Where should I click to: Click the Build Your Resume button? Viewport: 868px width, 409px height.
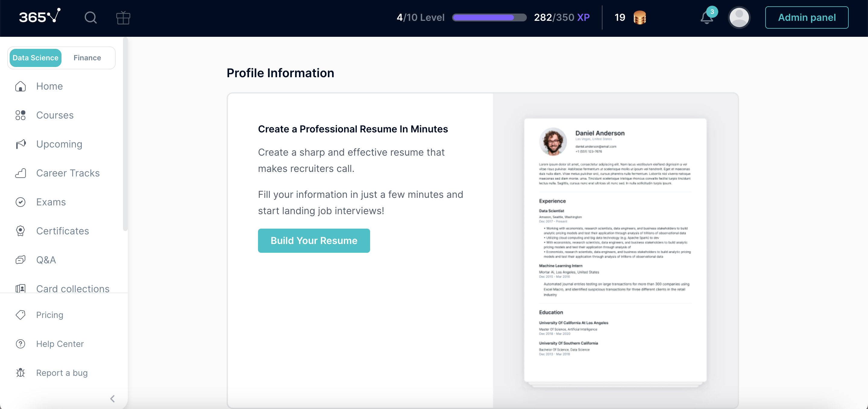click(314, 240)
